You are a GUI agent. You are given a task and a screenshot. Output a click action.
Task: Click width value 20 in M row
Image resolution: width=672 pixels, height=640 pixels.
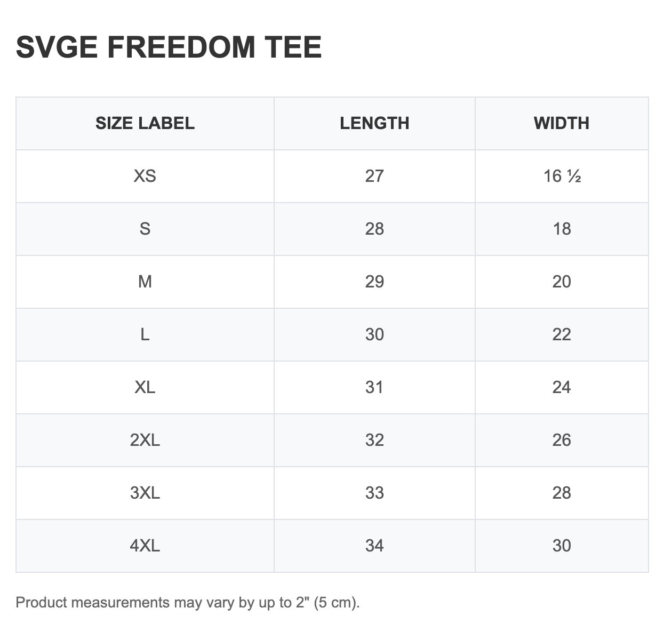(562, 282)
